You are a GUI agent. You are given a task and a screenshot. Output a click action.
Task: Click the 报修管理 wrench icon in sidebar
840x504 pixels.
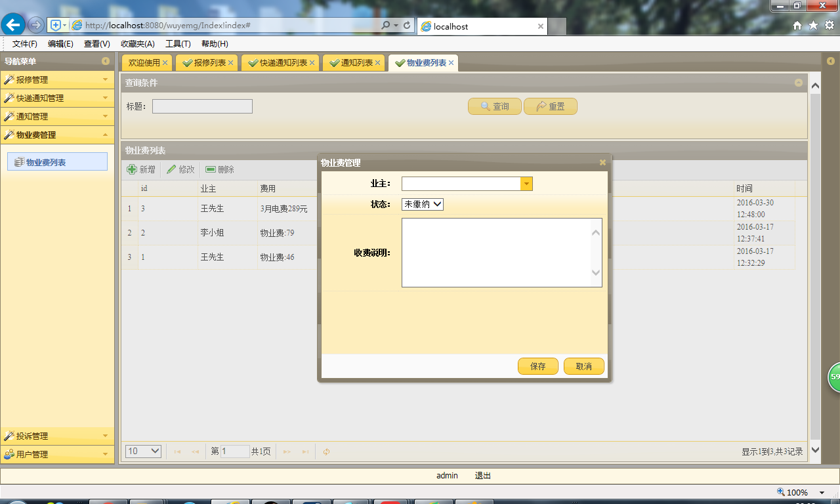[x=9, y=79]
